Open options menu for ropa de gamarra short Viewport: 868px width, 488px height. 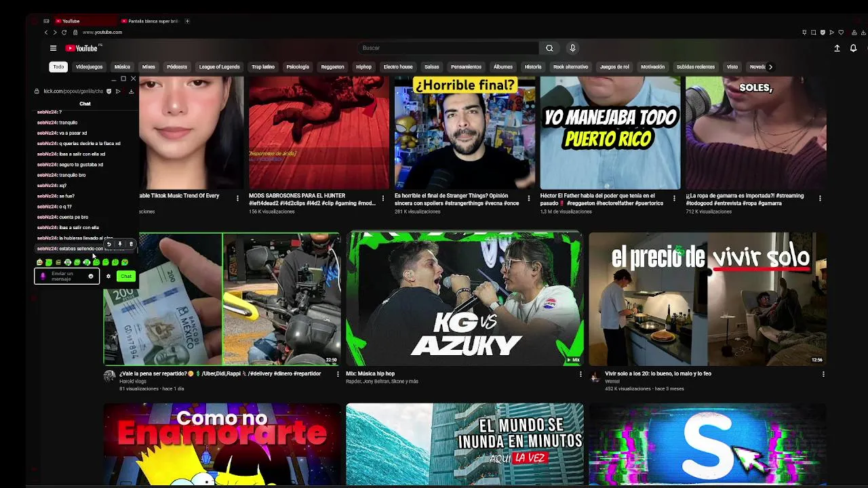click(820, 199)
